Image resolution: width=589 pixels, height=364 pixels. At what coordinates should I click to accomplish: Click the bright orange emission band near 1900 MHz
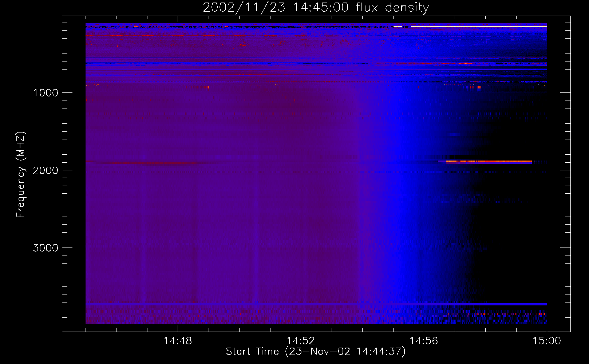490,161
